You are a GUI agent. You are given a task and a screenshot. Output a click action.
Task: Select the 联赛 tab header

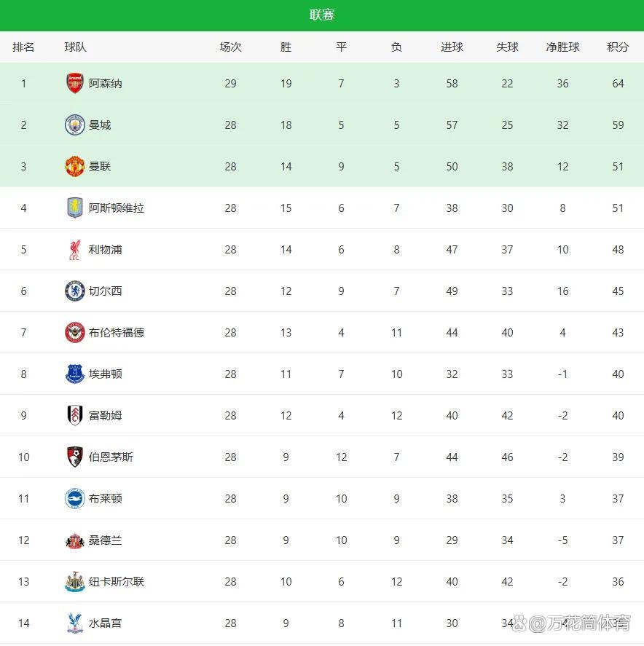click(x=322, y=15)
